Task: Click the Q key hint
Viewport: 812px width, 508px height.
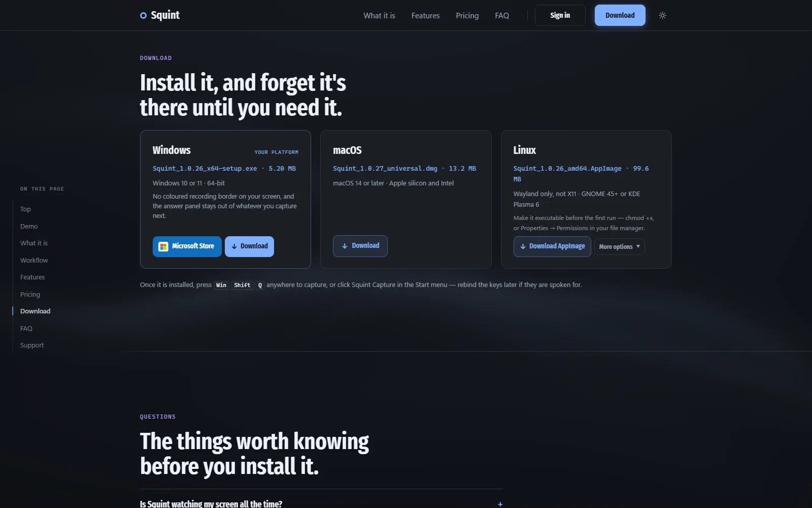Action: 260,285
